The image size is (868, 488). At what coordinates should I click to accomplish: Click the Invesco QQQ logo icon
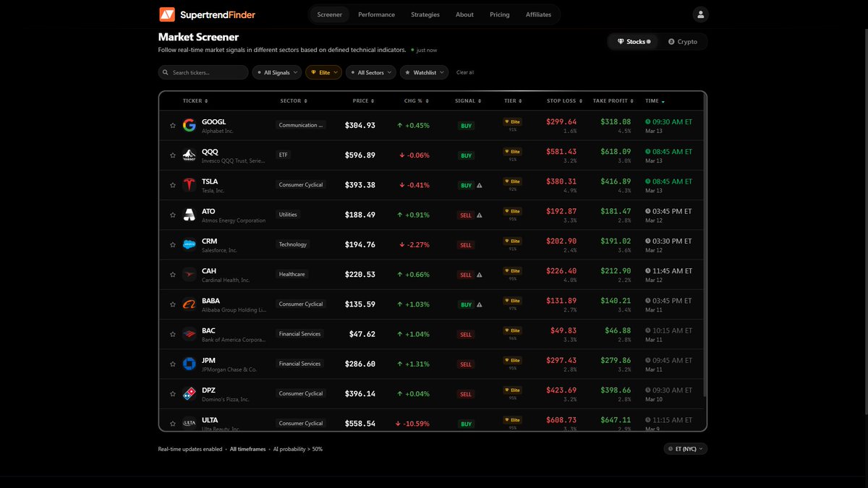190,155
